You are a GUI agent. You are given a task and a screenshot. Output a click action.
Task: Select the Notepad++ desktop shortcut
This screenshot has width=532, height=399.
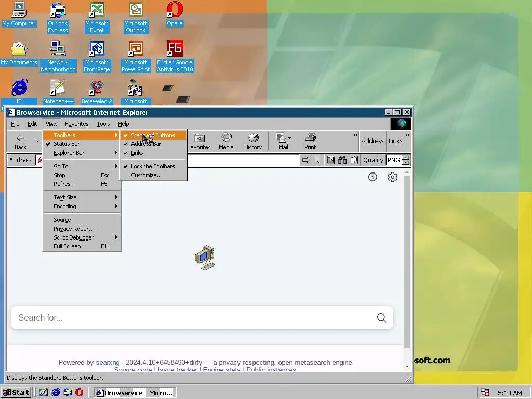tap(58, 91)
